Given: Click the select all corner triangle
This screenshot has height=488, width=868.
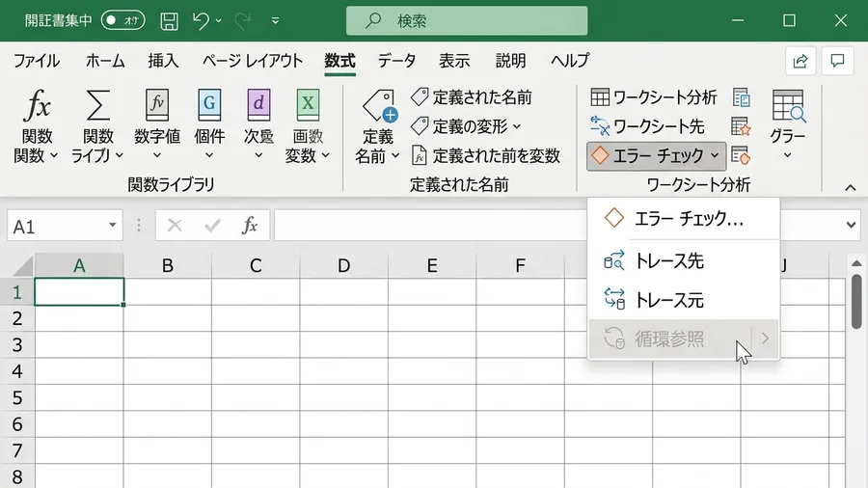Looking at the screenshot, I should [24, 266].
